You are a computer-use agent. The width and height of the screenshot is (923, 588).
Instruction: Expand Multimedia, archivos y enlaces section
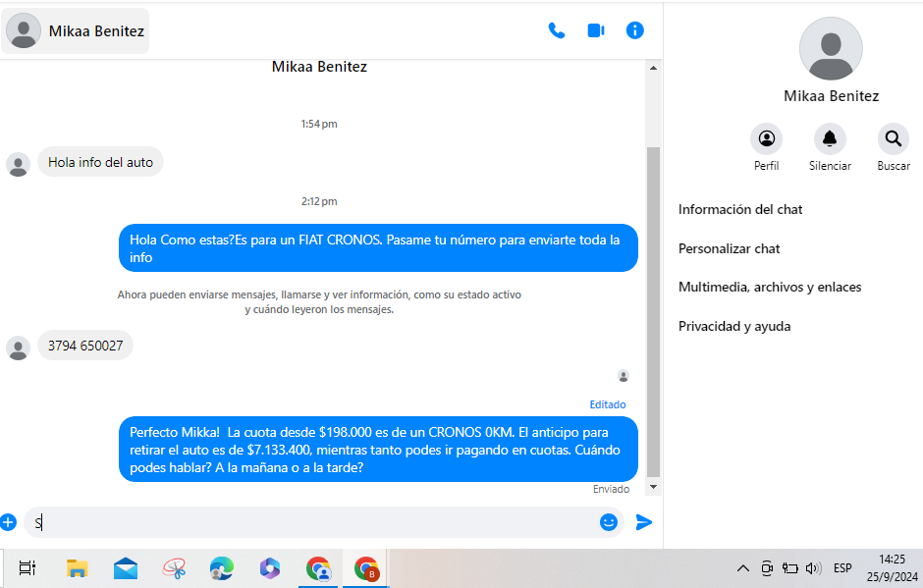pyautogui.click(x=770, y=288)
